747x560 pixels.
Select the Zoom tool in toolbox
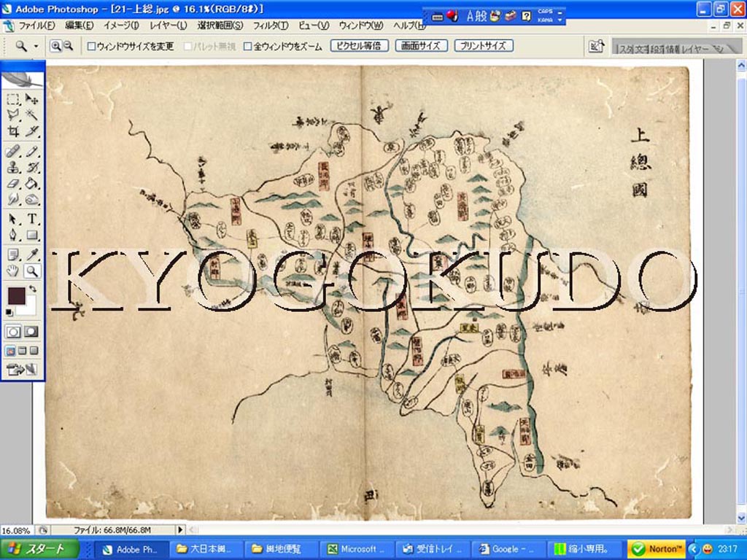click(32, 271)
